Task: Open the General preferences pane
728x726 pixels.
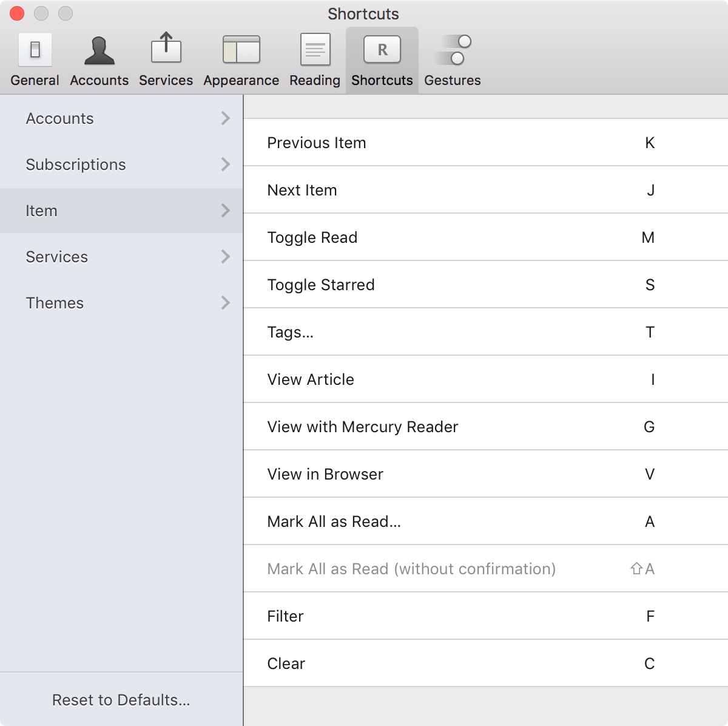Action: tap(35, 58)
